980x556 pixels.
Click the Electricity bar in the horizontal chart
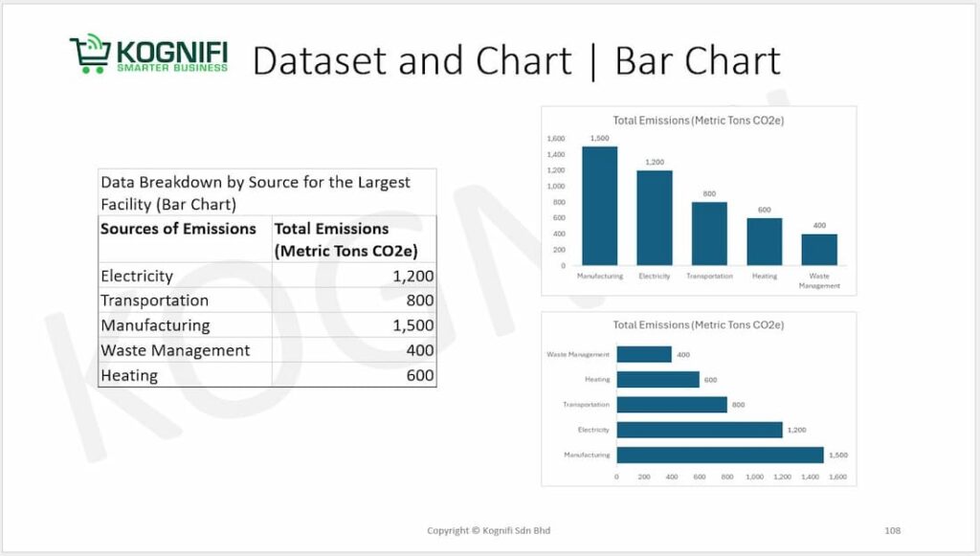coord(700,430)
